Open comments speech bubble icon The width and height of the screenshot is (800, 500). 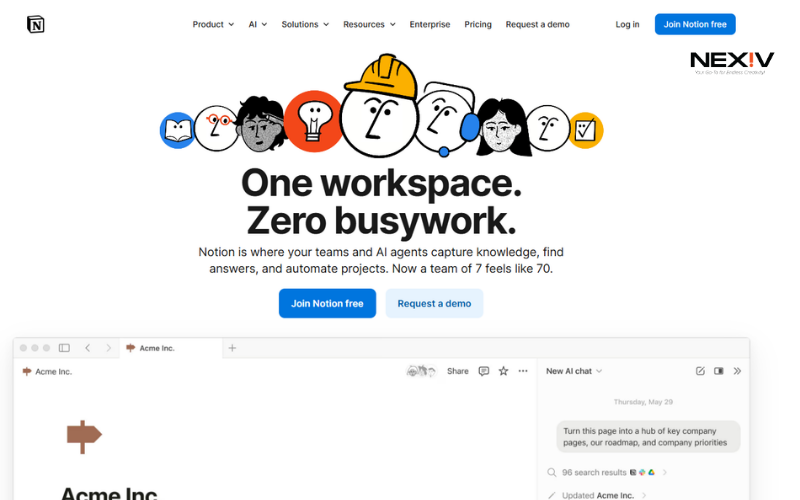click(x=484, y=371)
